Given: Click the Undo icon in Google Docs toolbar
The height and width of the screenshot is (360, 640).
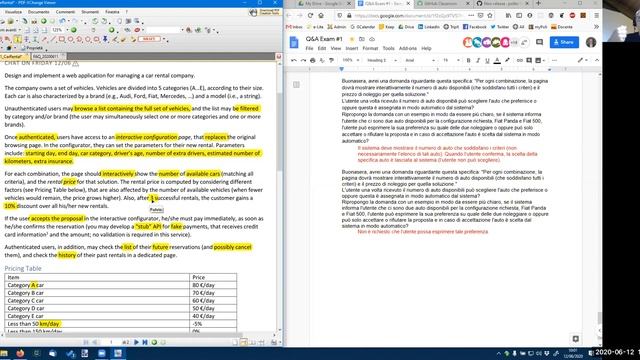Looking at the screenshot, I should coord(293,60).
